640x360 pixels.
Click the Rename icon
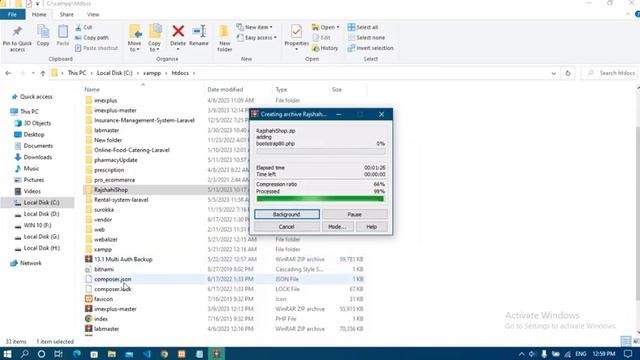(x=199, y=31)
